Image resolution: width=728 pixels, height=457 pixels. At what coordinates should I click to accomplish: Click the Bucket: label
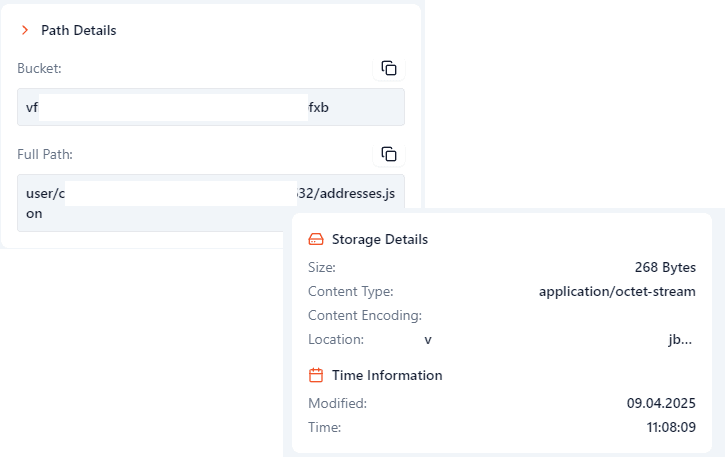pos(39,68)
